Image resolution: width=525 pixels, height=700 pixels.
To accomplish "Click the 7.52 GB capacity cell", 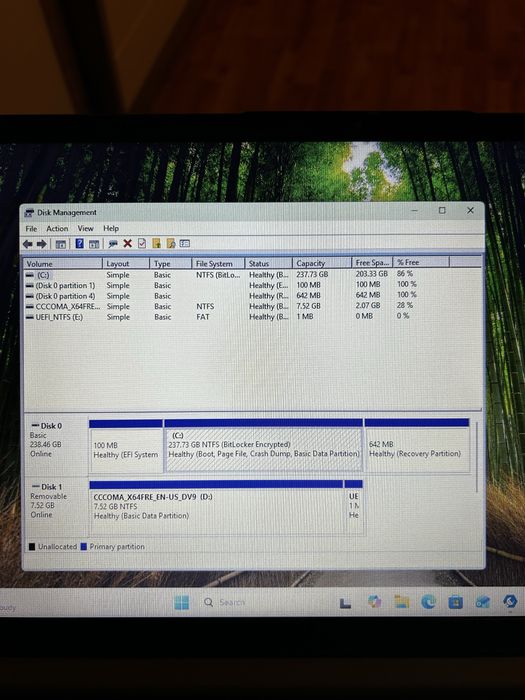I will (x=308, y=306).
